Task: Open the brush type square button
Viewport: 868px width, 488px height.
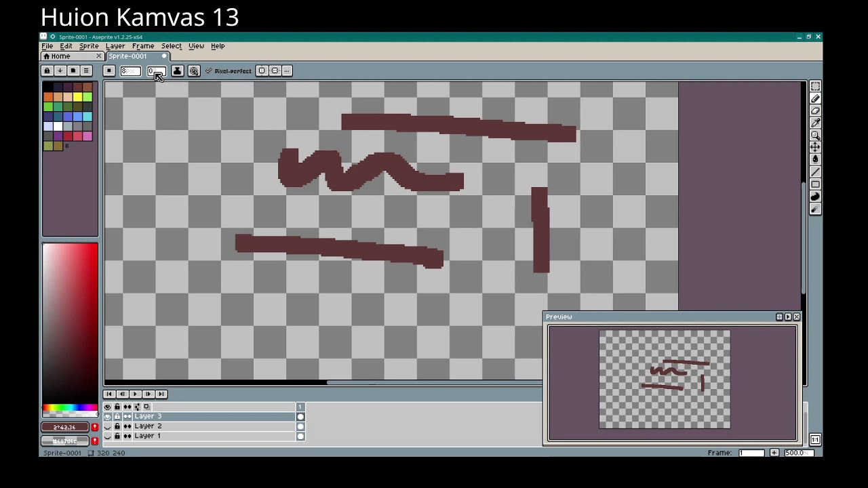Action: point(109,70)
